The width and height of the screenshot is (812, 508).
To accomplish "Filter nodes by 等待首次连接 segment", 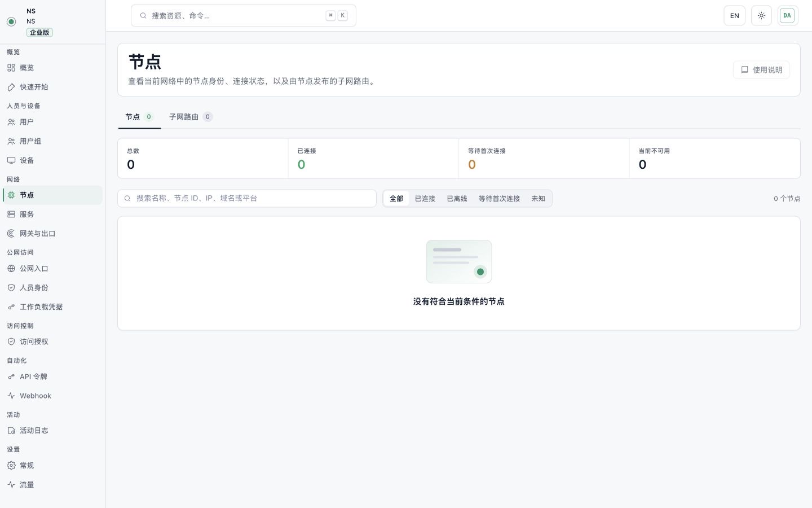I will point(500,199).
